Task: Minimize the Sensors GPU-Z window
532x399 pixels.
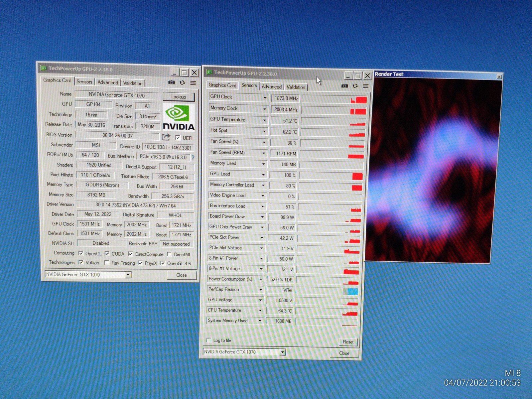Action: pos(348,76)
